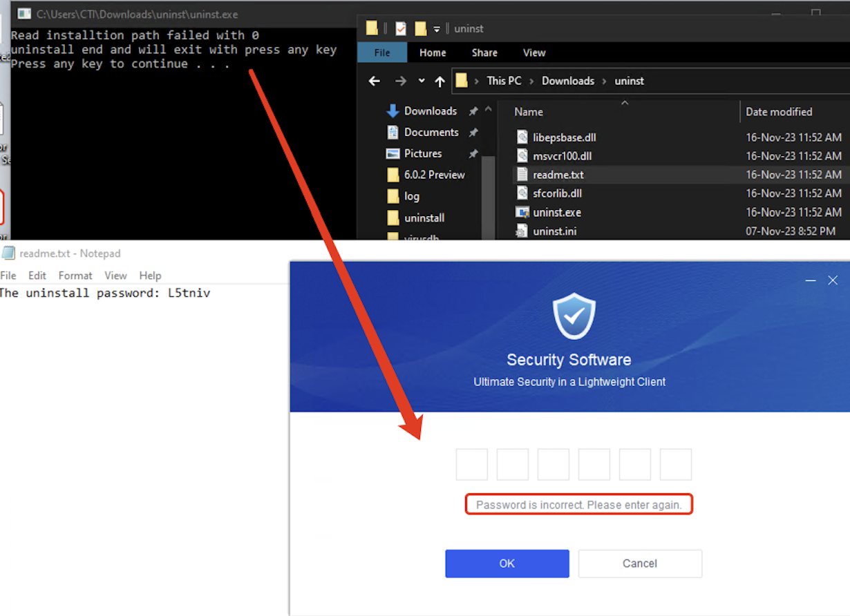
Task: Click the folder icon in the address bar
Action: point(462,81)
